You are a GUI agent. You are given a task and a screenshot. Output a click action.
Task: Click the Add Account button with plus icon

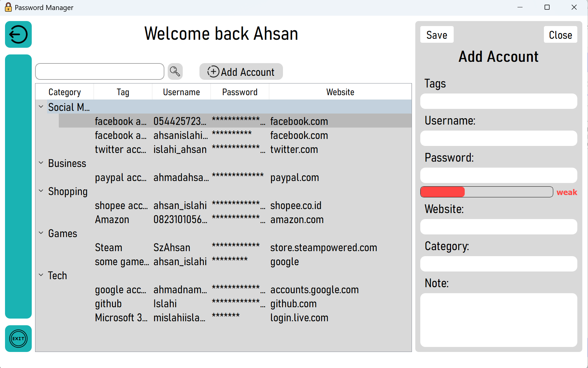[241, 71]
